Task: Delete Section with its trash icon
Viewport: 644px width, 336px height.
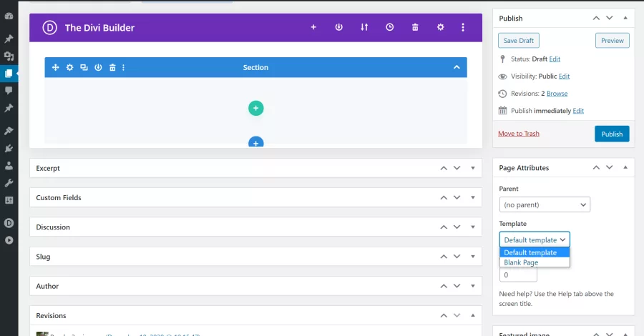Action: (x=112, y=67)
